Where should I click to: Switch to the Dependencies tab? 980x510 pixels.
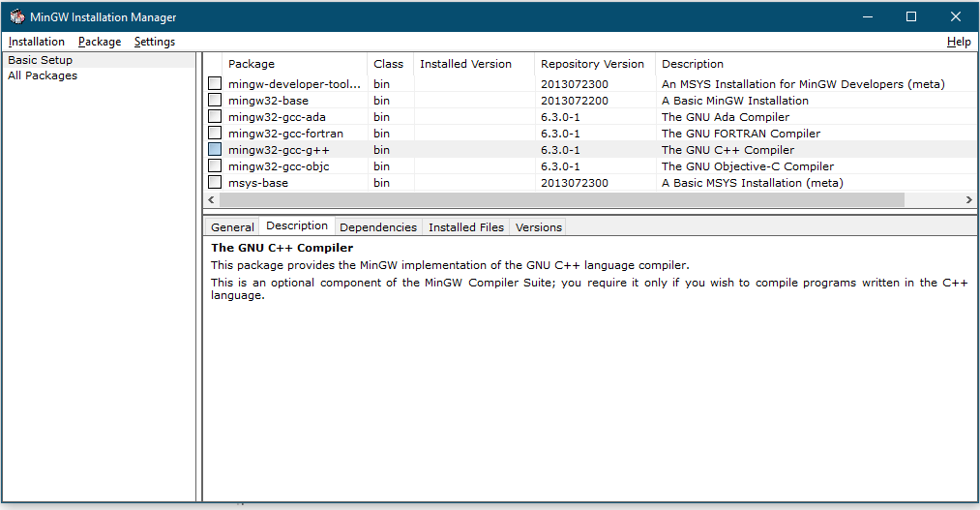378,227
